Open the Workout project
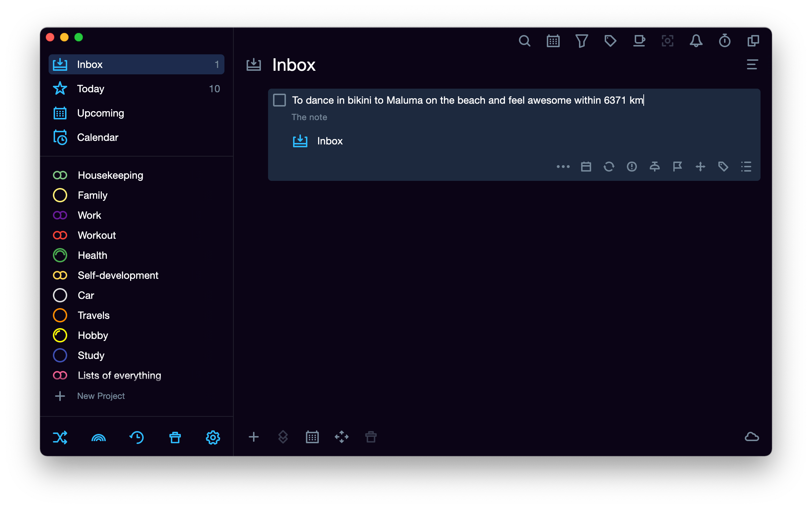This screenshot has height=509, width=812. click(137, 235)
